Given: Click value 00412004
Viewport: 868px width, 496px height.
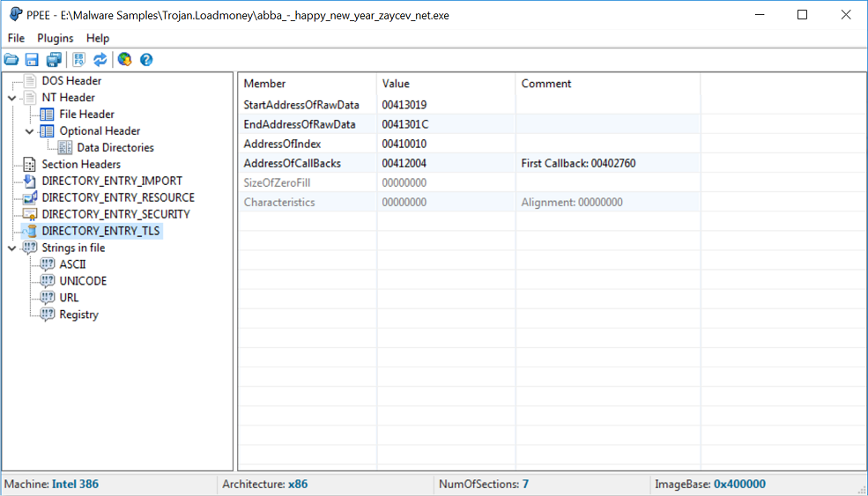Looking at the screenshot, I should point(404,163).
